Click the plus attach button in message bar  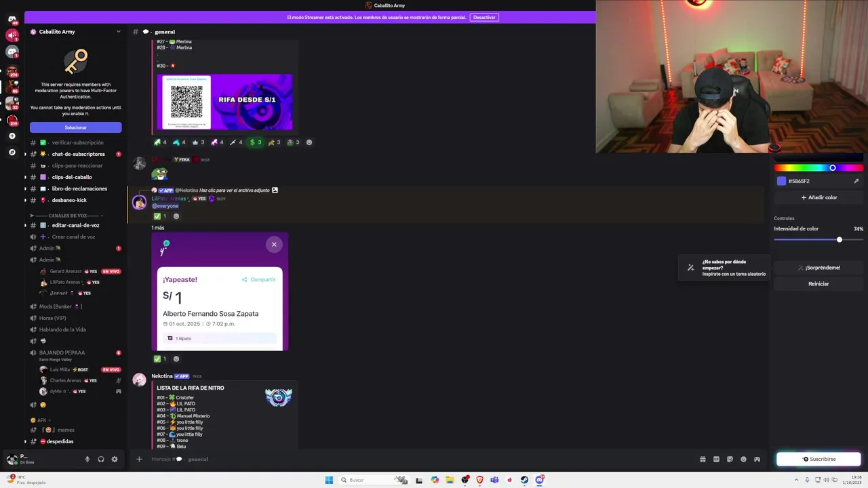tap(139, 459)
